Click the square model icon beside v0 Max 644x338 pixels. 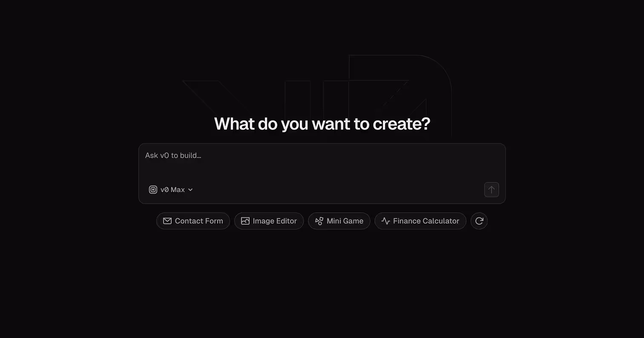153,190
